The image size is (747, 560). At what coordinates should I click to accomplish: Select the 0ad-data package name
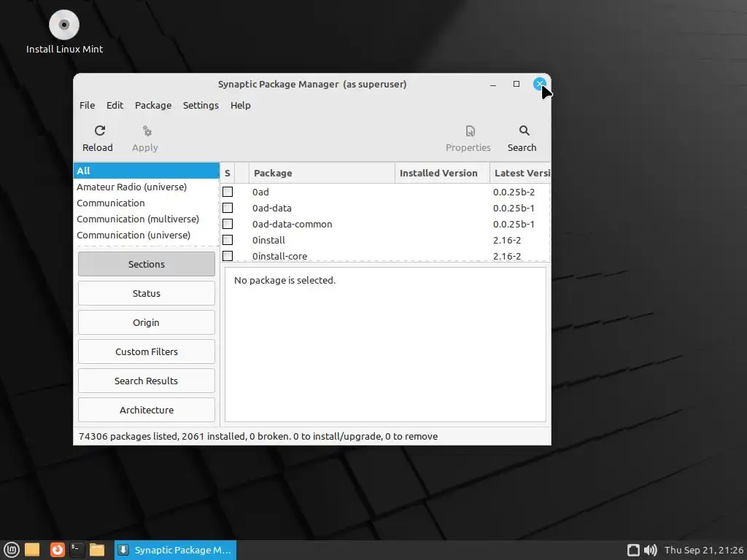tap(271, 208)
